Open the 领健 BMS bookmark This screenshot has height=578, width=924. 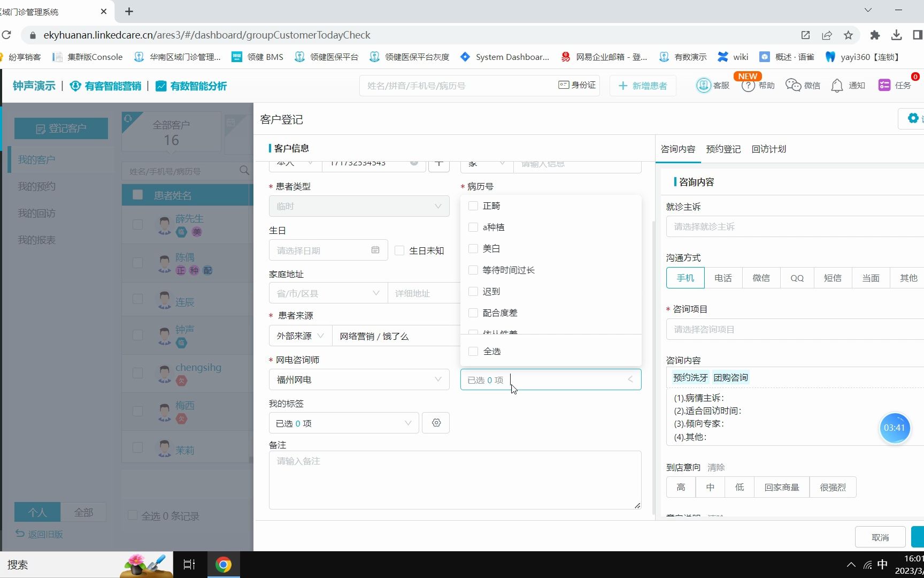coord(257,57)
